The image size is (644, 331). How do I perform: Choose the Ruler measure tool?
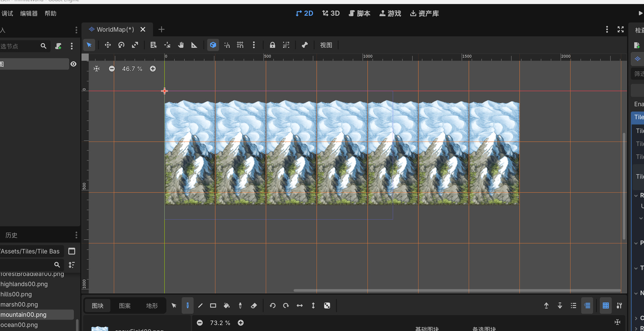(194, 45)
